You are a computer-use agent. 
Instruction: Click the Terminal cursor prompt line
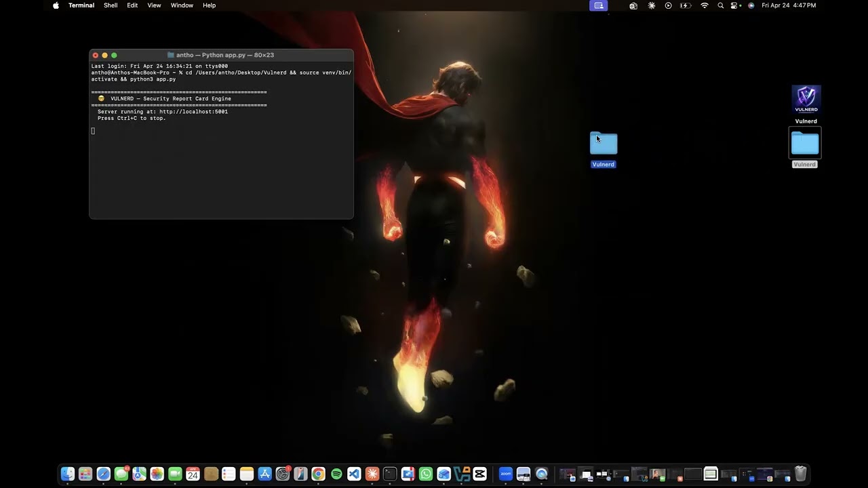coord(93,131)
